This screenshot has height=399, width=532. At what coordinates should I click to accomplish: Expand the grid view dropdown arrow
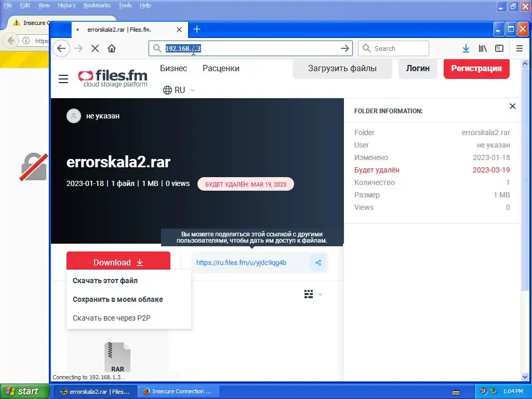tap(320, 295)
